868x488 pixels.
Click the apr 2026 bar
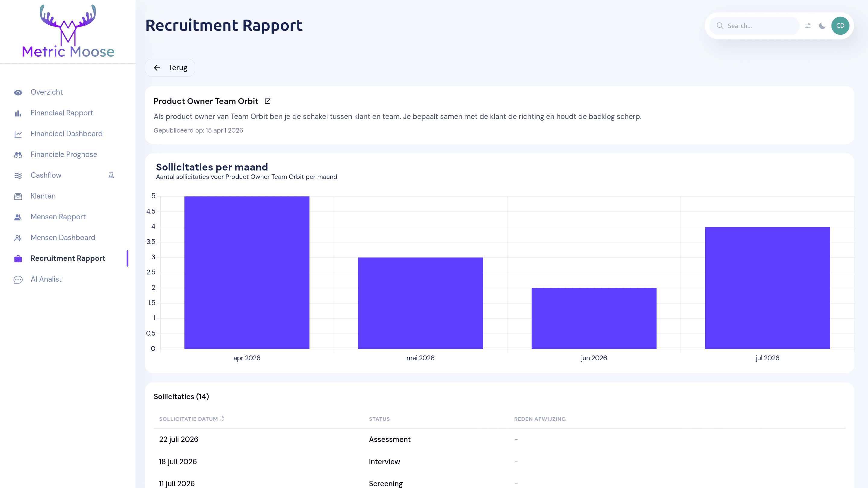click(x=247, y=272)
